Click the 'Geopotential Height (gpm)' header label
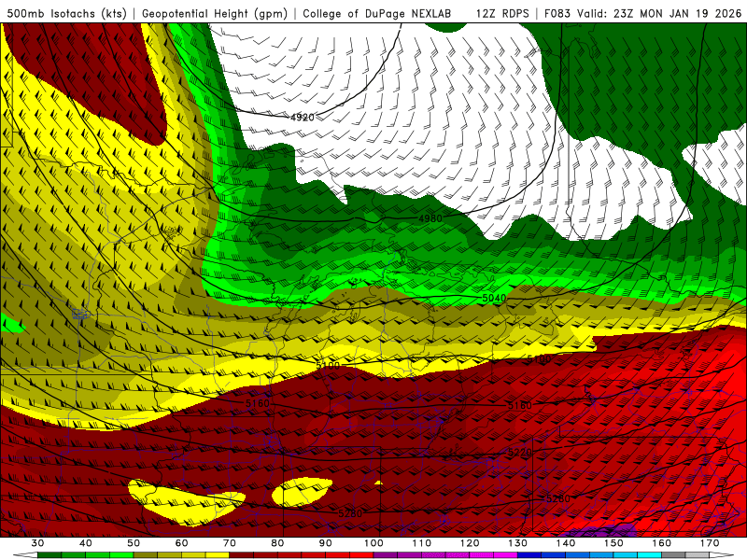This screenshot has height=560, width=747. click(x=215, y=13)
